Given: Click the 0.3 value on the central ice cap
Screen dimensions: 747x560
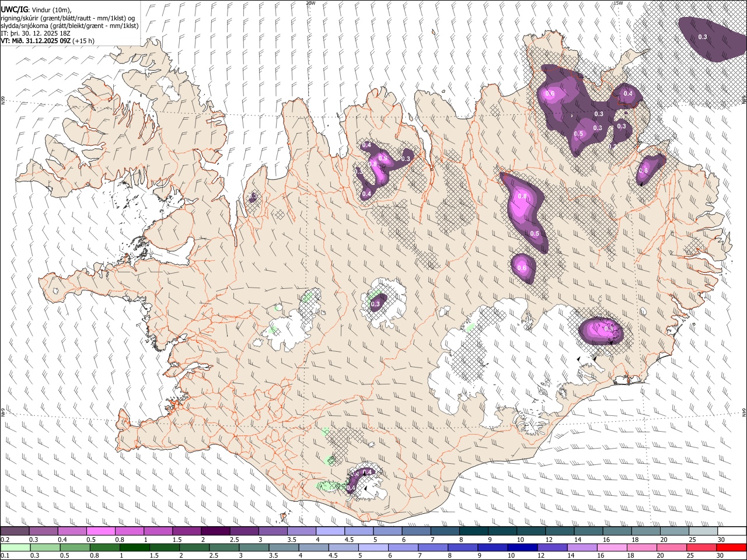Looking at the screenshot, I should click(376, 304).
